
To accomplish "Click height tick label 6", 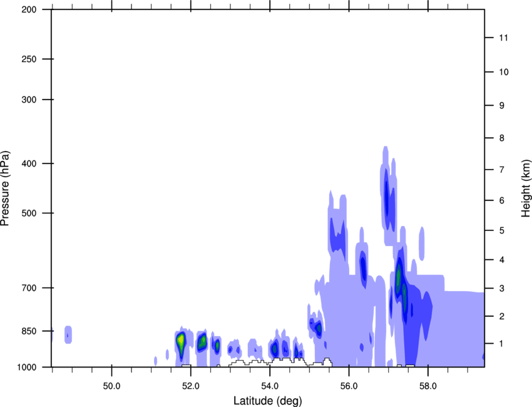I will pos(502,200).
